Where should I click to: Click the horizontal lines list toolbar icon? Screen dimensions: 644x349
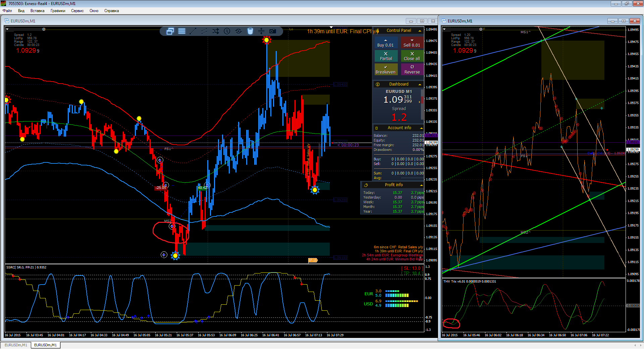point(182,31)
